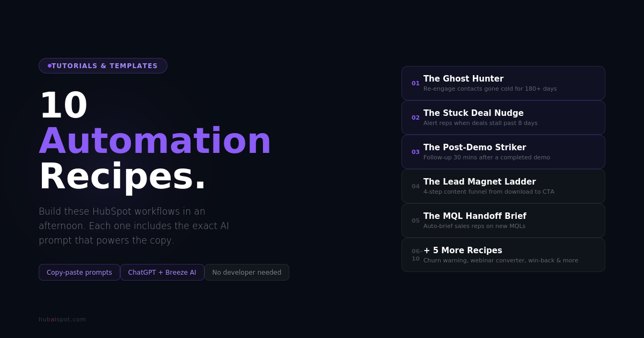Viewport: 644px width, 338px height.
Task: Select the 01 number marker next to Ghost Hunter
Action: point(415,83)
